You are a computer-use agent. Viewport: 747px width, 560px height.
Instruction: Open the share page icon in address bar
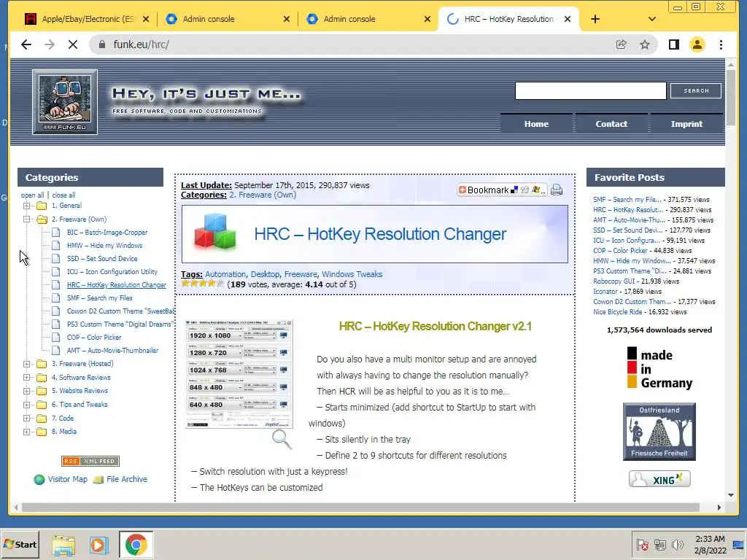pos(621,44)
